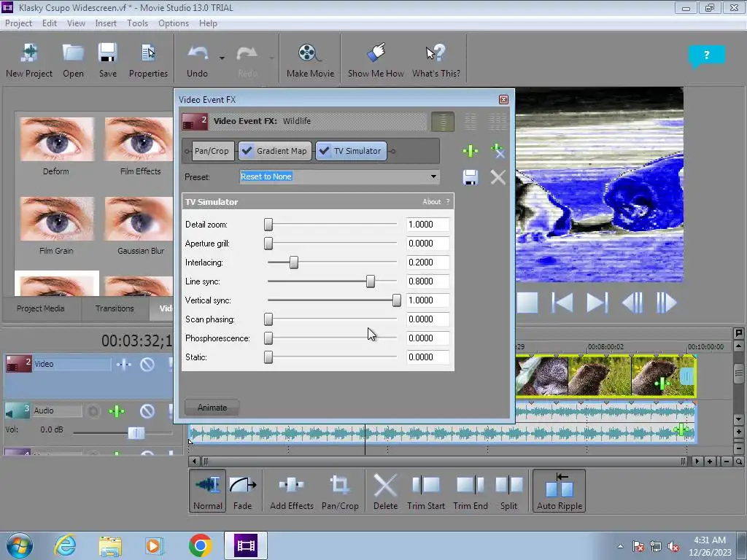Click the Vertical sync slider handle
This screenshot has height=560, width=747.
[x=396, y=300]
